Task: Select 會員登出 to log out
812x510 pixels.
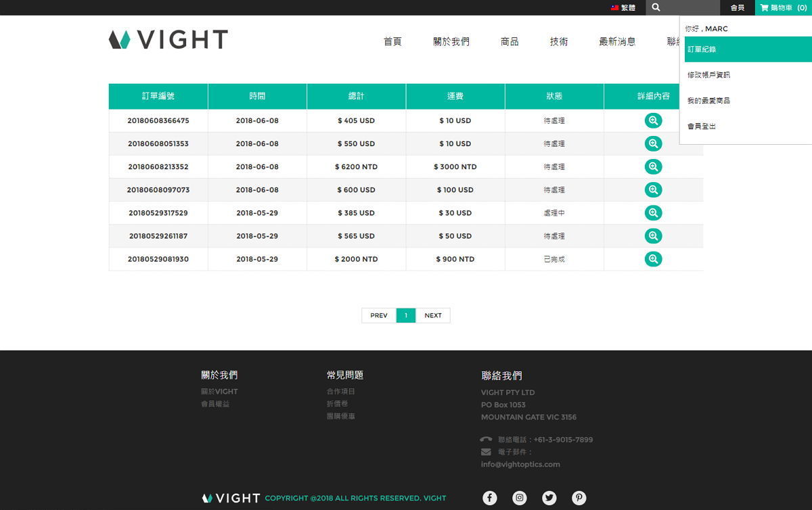Action: pos(702,126)
